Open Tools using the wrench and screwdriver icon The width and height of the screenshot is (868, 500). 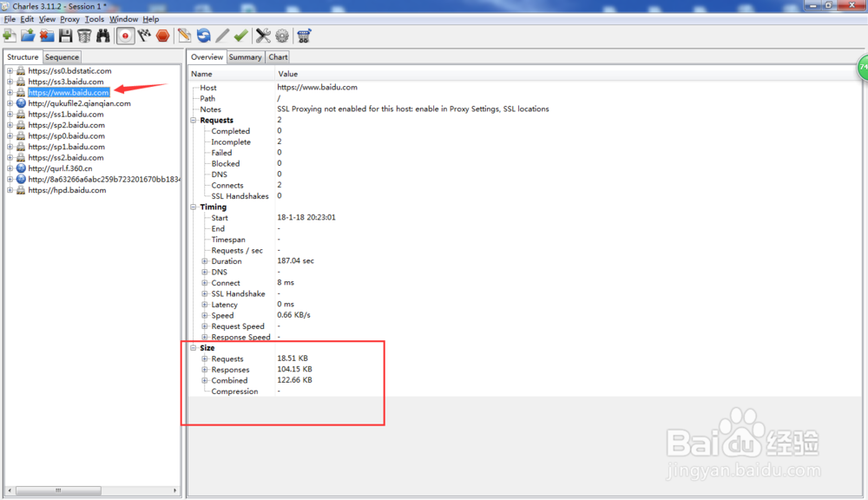263,36
